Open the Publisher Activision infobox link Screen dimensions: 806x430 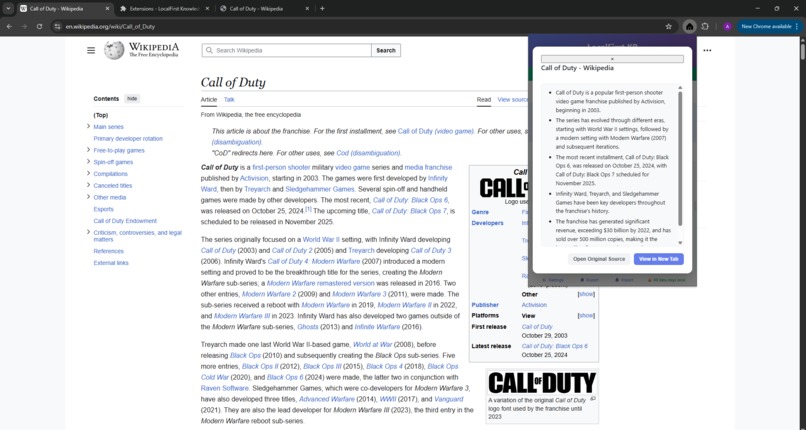pos(534,305)
